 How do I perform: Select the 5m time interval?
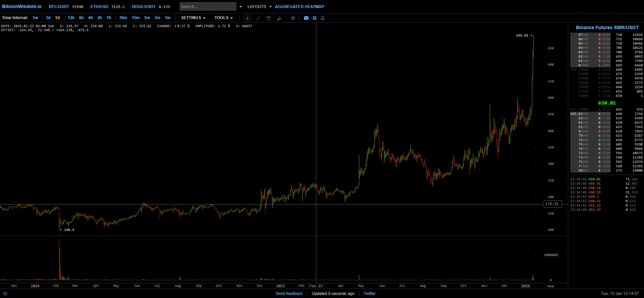[x=147, y=18]
